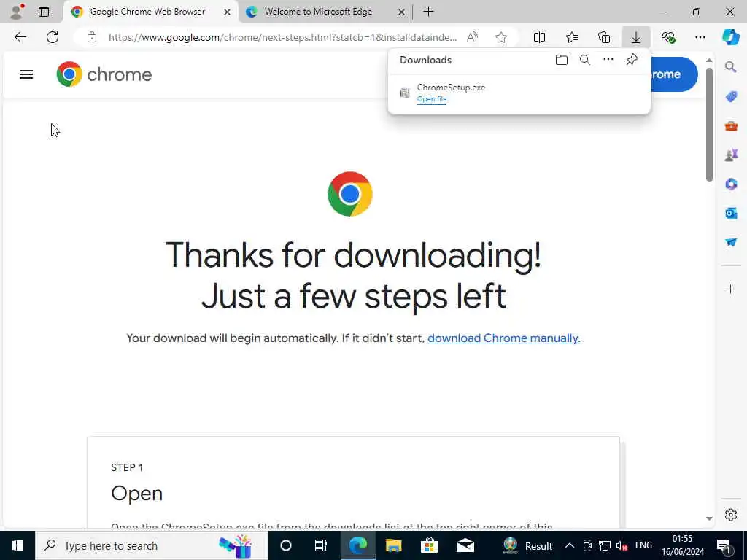The height and width of the screenshot is (560, 747).
Task: Open Microsoft Store from taskbar
Action: pyautogui.click(x=429, y=545)
